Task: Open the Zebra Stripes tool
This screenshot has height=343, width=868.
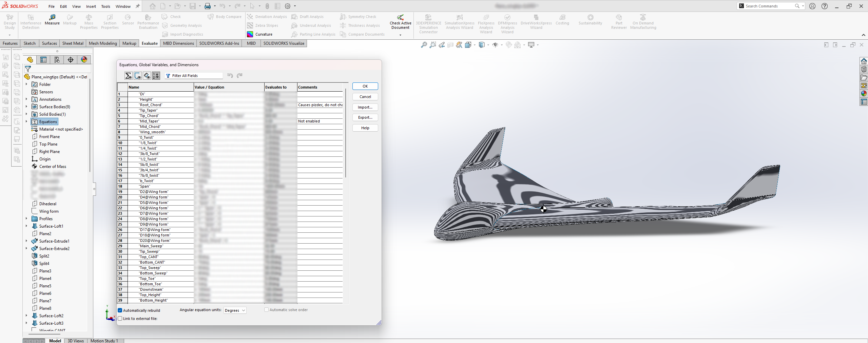Action: click(x=250, y=25)
